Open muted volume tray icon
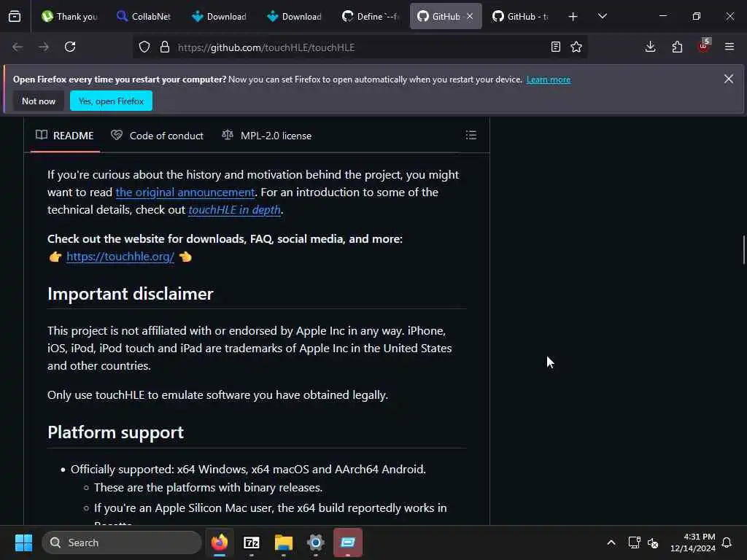Viewport: 747px width, 560px height. click(x=653, y=542)
